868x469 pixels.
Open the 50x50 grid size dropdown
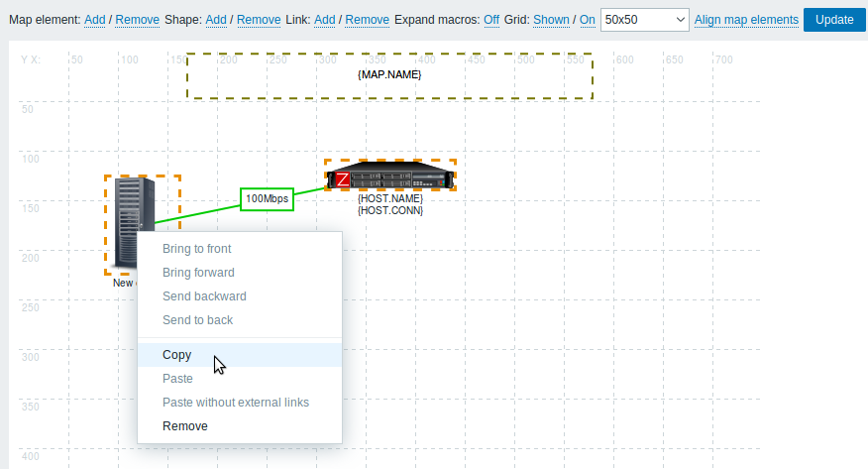[645, 20]
